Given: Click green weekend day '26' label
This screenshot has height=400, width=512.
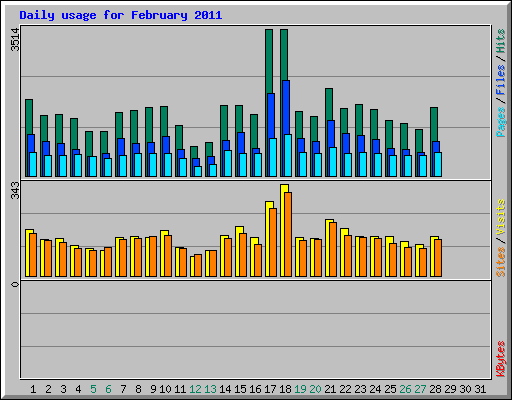Looking at the screenshot, I should pyautogui.click(x=405, y=389).
